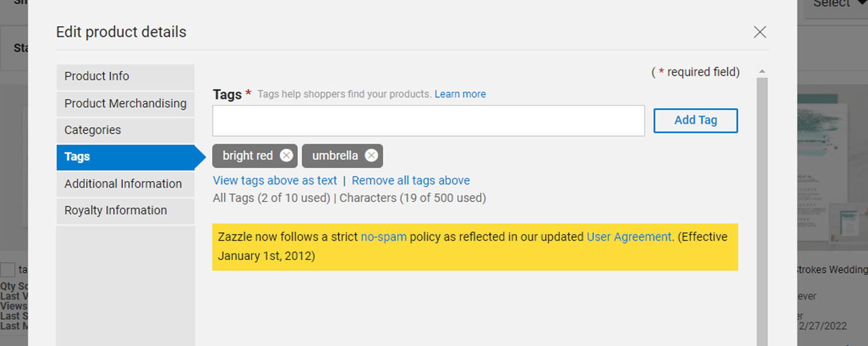This screenshot has height=346, width=868.
Task: Remove the 'umbrella' tag
Action: click(371, 156)
